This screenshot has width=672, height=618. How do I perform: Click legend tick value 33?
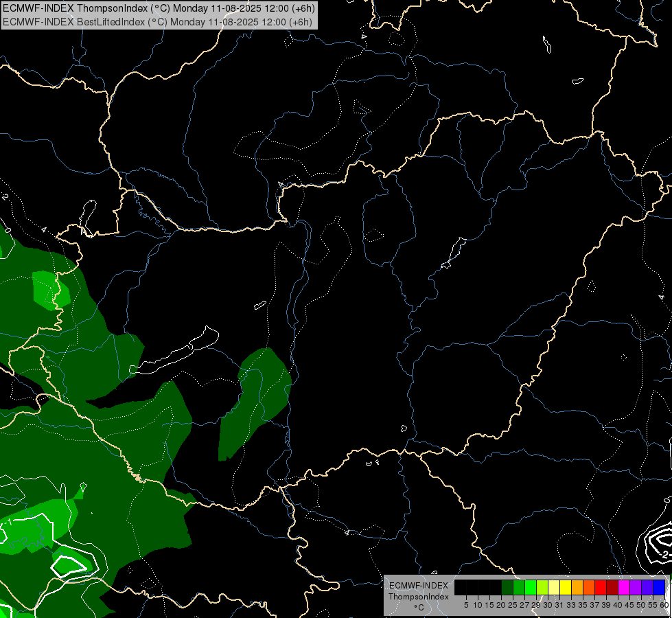point(571,605)
